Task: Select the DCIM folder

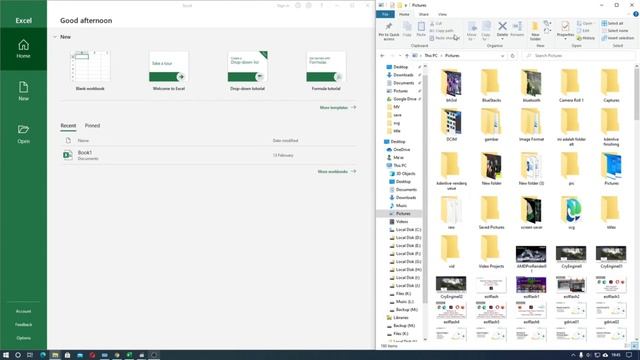Action: 451,124
